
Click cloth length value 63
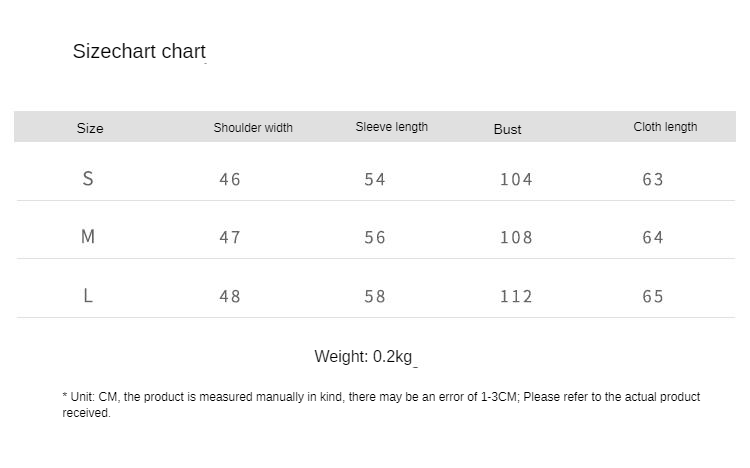pyautogui.click(x=653, y=180)
